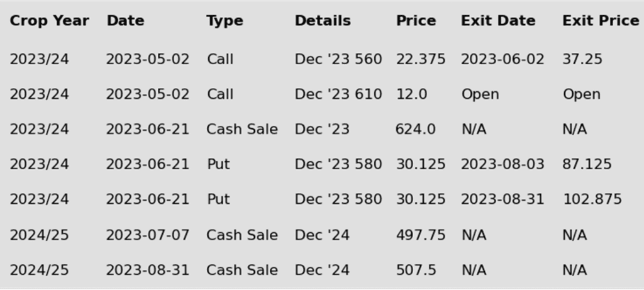This screenshot has width=644, height=290.
Task: Click the Crop Year column header
Action: point(49,21)
